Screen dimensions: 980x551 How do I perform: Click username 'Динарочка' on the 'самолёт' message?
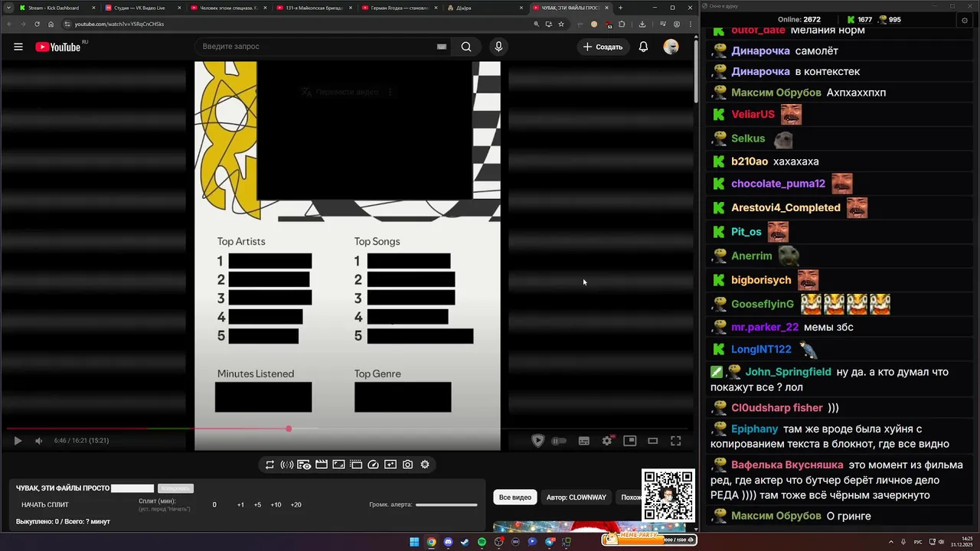pos(760,51)
